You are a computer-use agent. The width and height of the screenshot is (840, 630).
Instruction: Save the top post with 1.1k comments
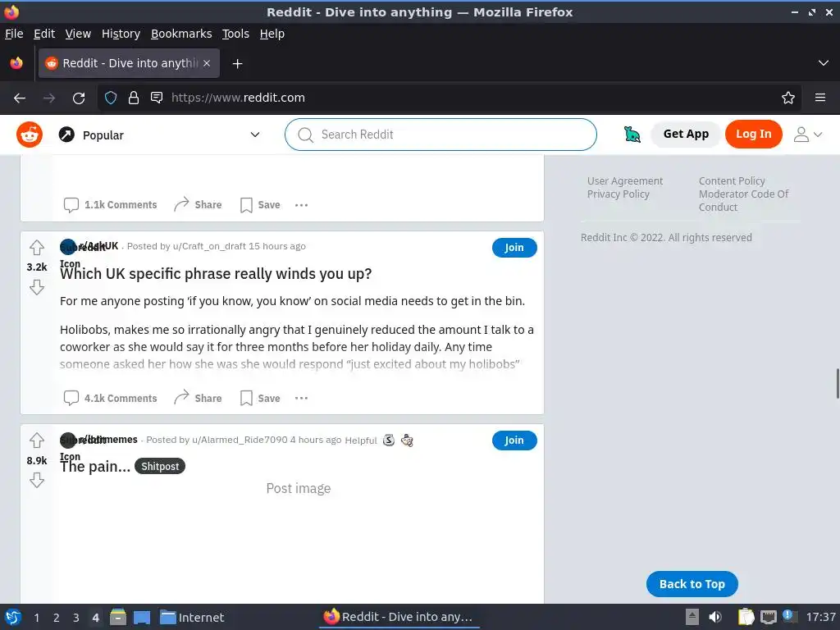click(x=260, y=204)
